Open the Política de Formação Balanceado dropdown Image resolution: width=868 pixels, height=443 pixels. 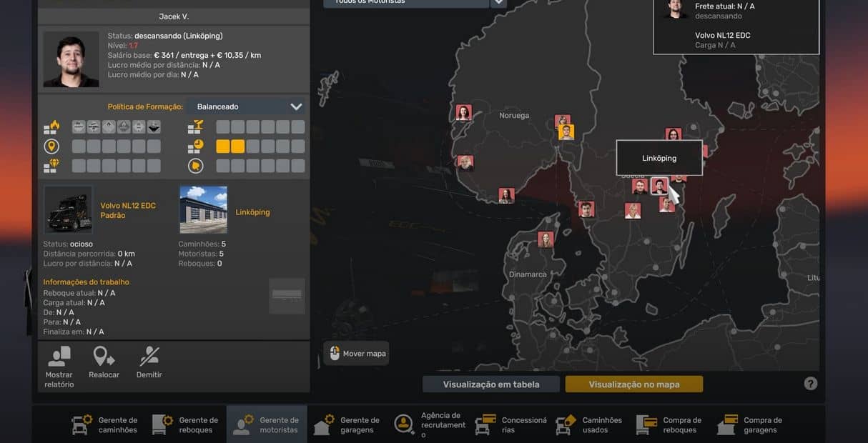[x=245, y=106]
